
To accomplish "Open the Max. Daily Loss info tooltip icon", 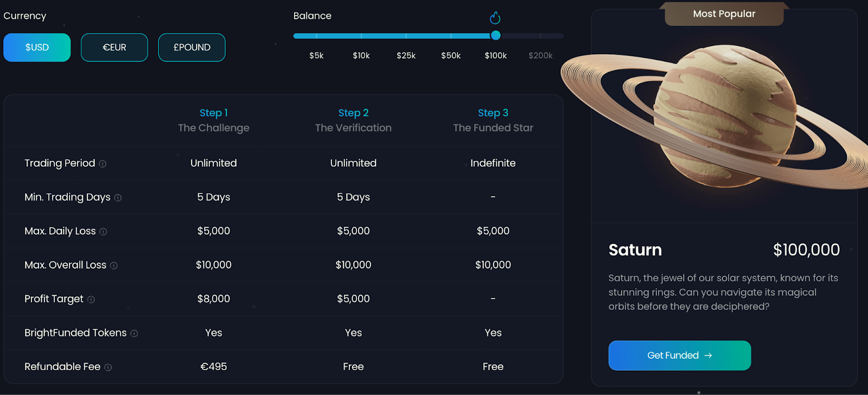I will click(x=103, y=232).
